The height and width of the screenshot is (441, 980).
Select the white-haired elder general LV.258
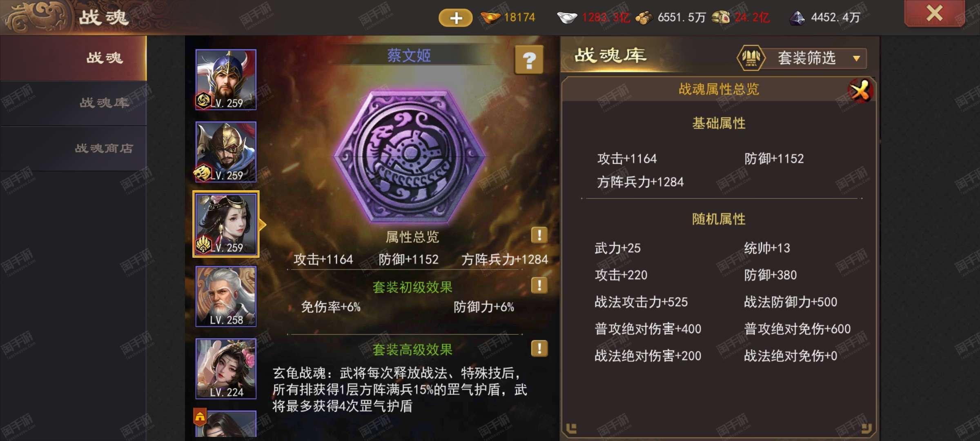pos(226,296)
